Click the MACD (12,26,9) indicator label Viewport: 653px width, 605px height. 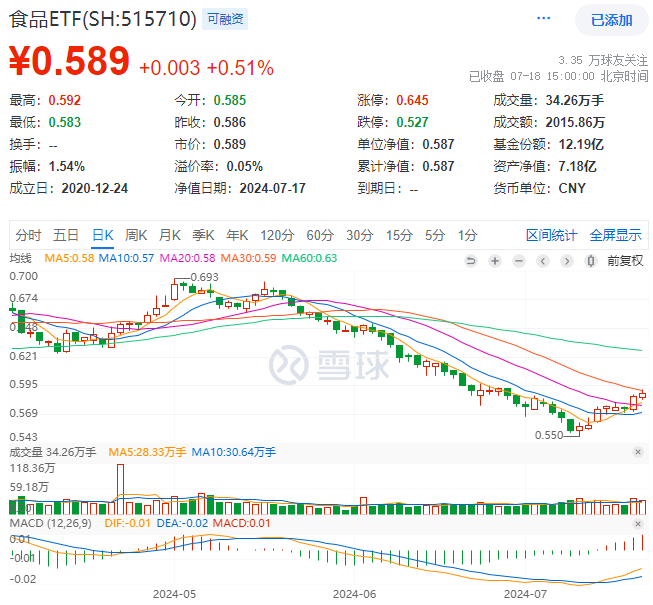pyautogui.click(x=50, y=523)
